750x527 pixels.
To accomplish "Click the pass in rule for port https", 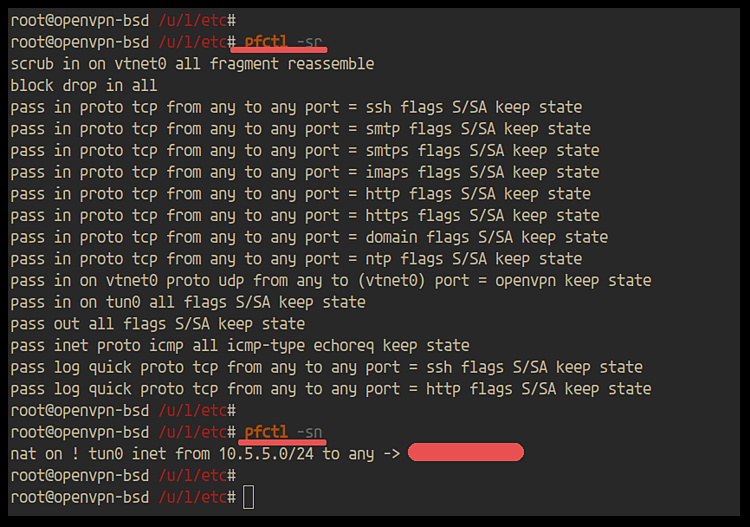I will click(x=305, y=215).
